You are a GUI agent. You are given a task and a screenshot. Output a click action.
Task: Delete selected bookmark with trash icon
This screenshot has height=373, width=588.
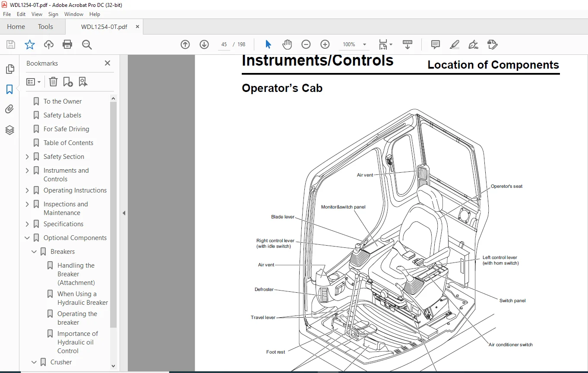(53, 82)
